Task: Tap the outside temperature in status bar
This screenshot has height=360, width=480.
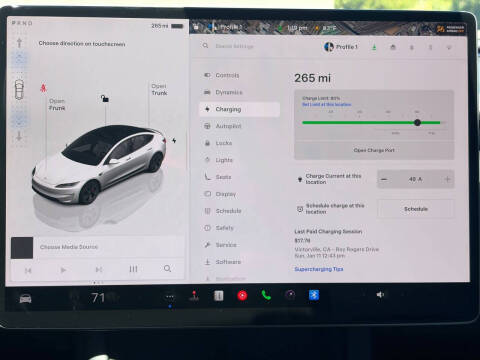Action: tap(329, 28)
